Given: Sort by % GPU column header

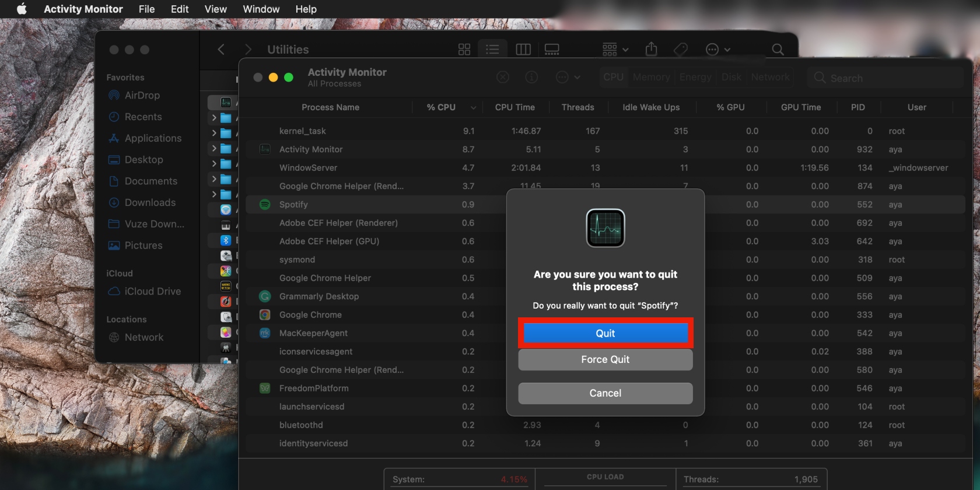Looking at the screenshot, I should click(x=730, y=107).
